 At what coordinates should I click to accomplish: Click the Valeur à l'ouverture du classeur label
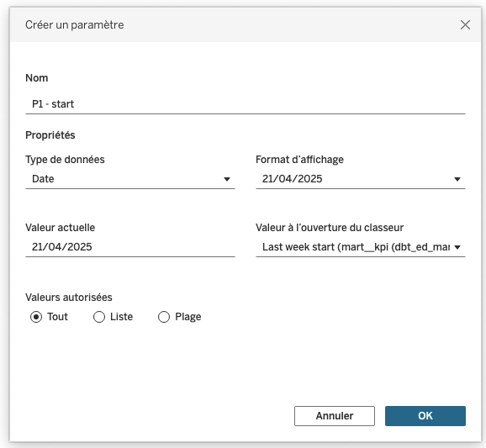330,228
